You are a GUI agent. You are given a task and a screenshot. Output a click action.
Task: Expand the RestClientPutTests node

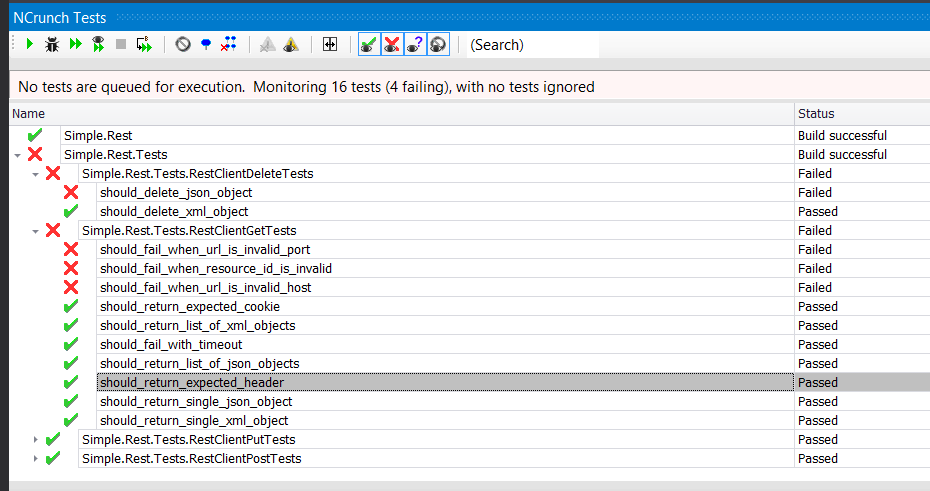tap(37, 440)
